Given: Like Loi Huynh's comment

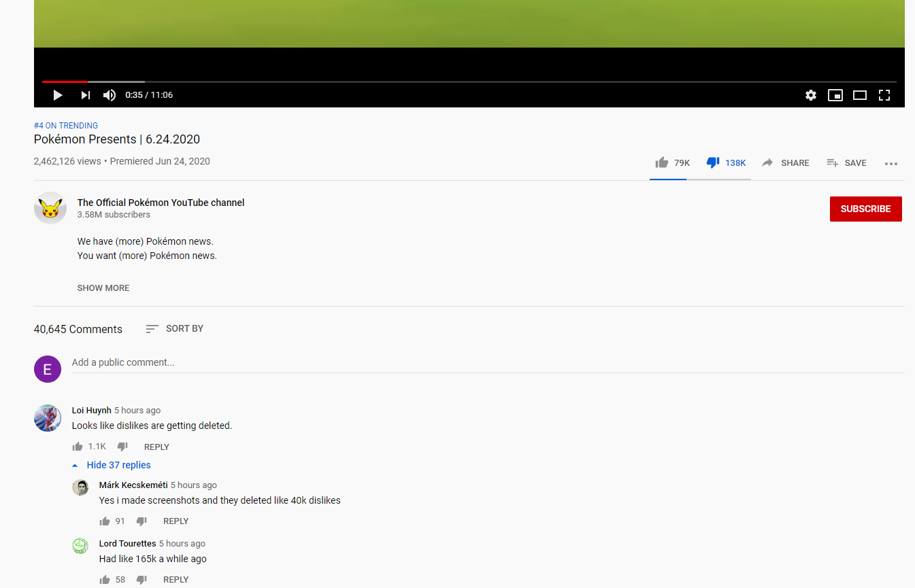Looking at the screenshot, I should click(x=78, y=447).
